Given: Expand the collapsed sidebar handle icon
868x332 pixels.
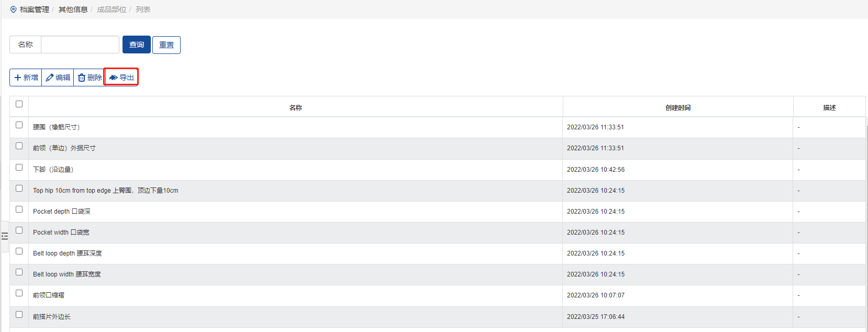Looking at the screenshot, I should (x=5, y=236).
